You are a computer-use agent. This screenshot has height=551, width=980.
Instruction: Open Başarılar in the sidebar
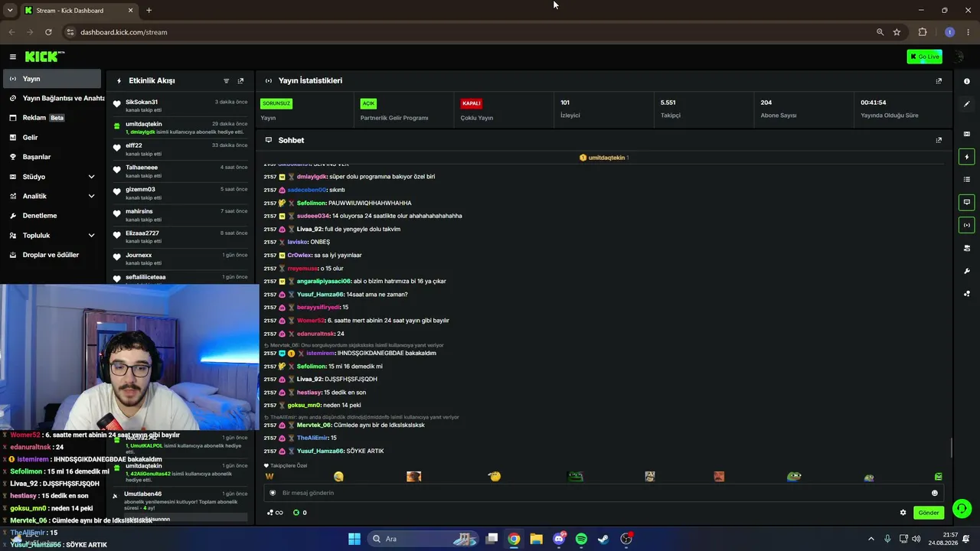(x=51, y=157)
